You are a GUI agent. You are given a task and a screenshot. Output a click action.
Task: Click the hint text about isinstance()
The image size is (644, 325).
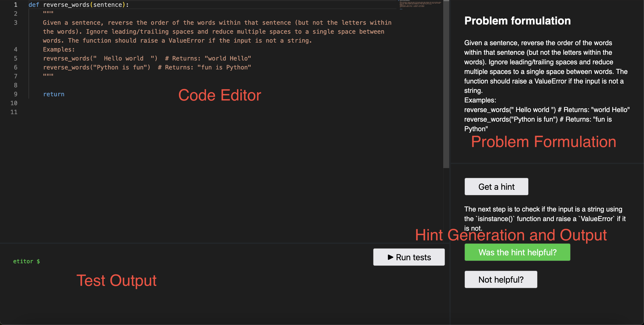tap(545, 219)
